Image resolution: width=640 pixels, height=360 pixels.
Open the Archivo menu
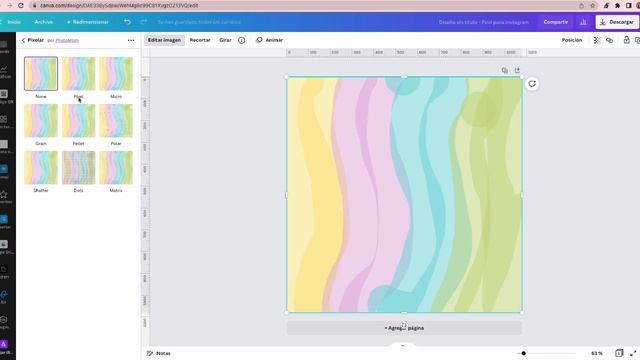(x=44, y=22)
